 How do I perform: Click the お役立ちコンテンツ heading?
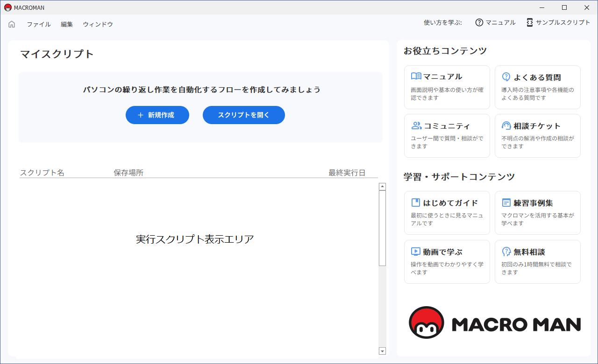[445, 51]
